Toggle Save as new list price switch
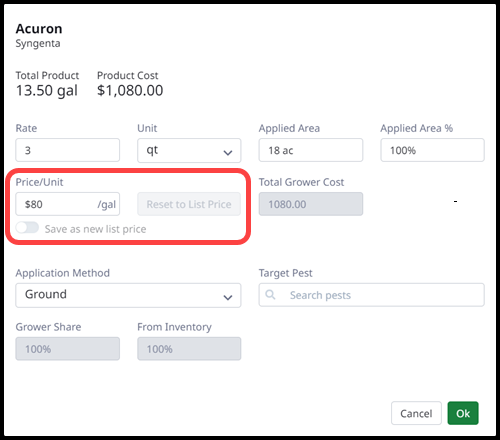The width and height of the screenshot is (500, 440). tap(27, 228)
